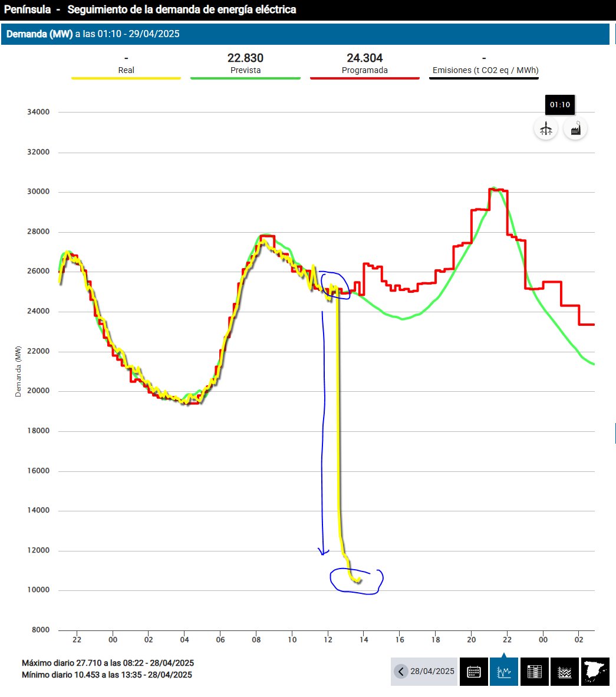
Task: Click the 01:10 time tooltip marker
Action: pos(560,105)
